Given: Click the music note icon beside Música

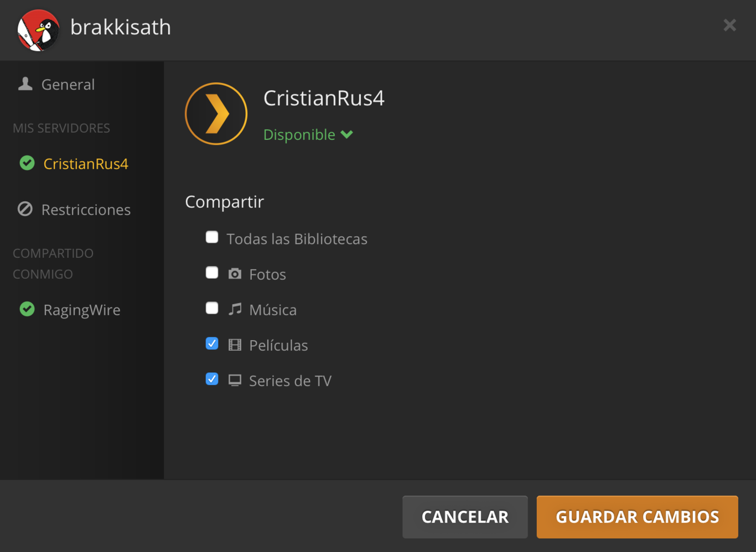Looking at the screenshot, I should tap(235, 309).
